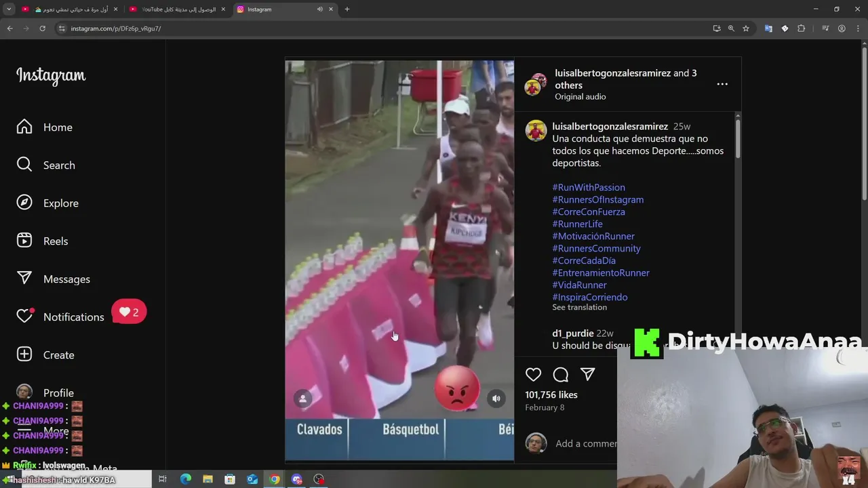This screenshot has height=488, width=868.
Task: Open Outlook from the taskbar
Action: click(x=252, y=479)
